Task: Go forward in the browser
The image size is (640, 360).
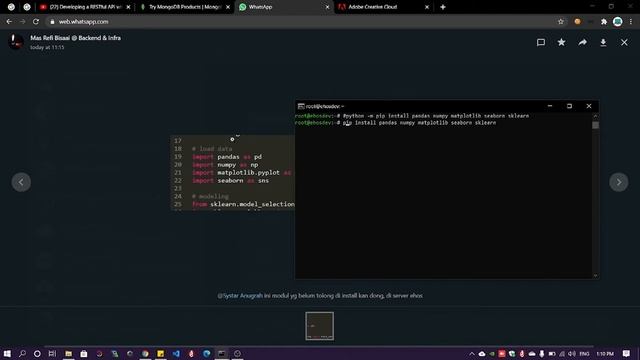Action: [x=22, y=22]
